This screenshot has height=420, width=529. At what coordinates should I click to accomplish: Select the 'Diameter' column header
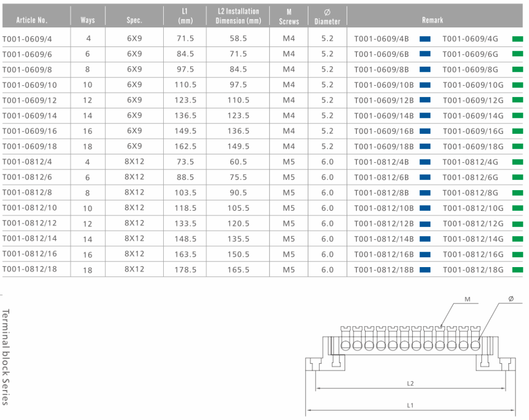click(327, 17)
